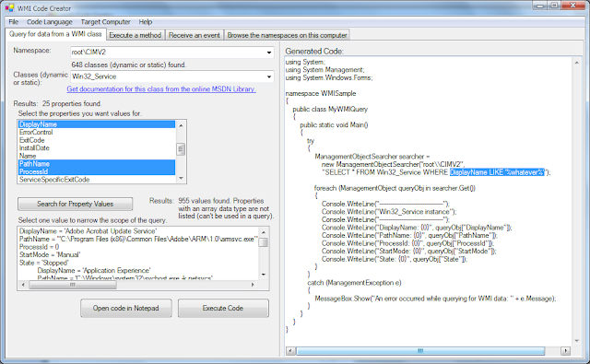Select Name in the properties list
Viewport: 590px width, 364px height.
coord(97,156)
